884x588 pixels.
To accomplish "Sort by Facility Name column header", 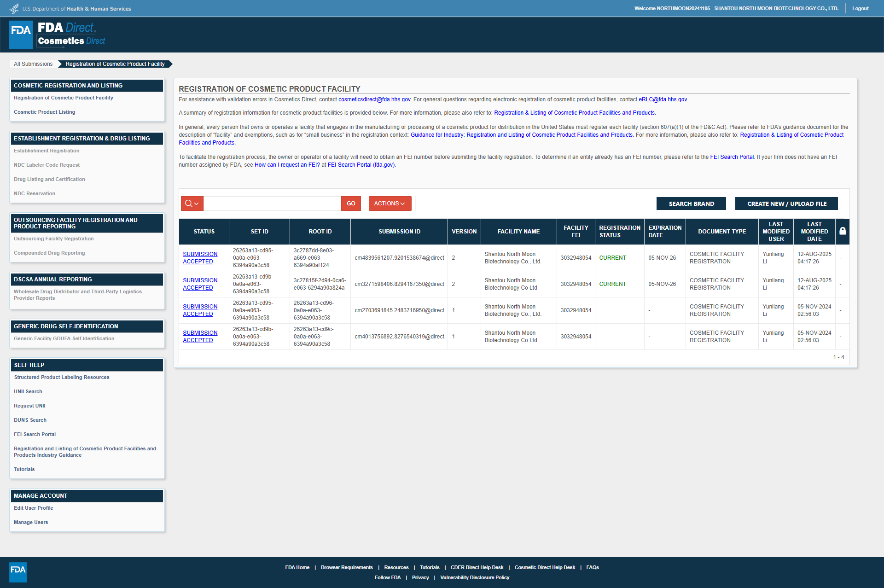I will [x=518, y=232].
